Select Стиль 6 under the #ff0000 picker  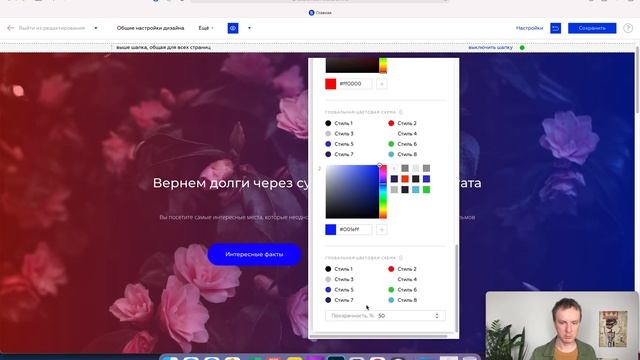coord(402,144)
